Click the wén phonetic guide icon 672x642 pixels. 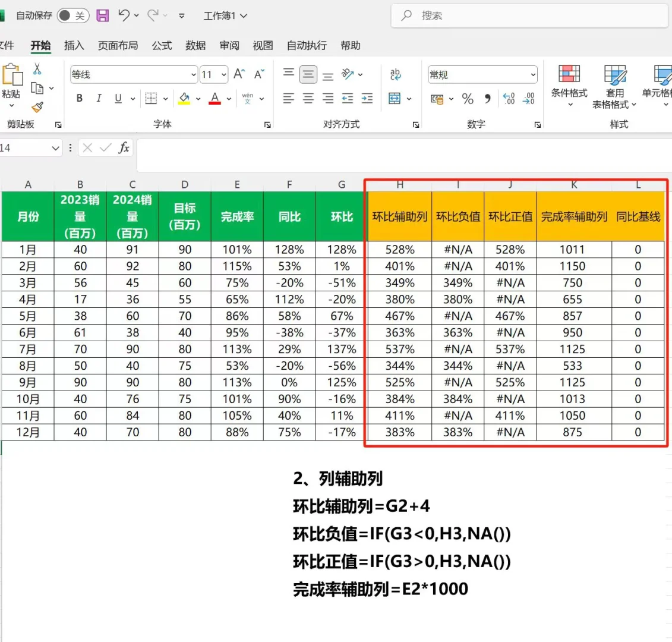click(x=248, y=98)
